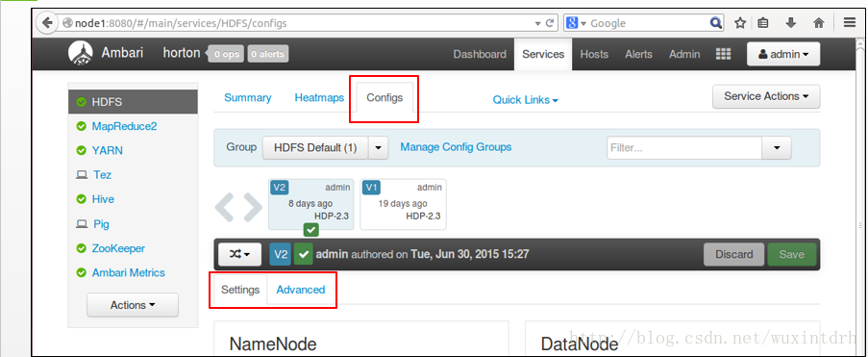Open the sidebar Actions dropdown

click(x=133, y=305)
